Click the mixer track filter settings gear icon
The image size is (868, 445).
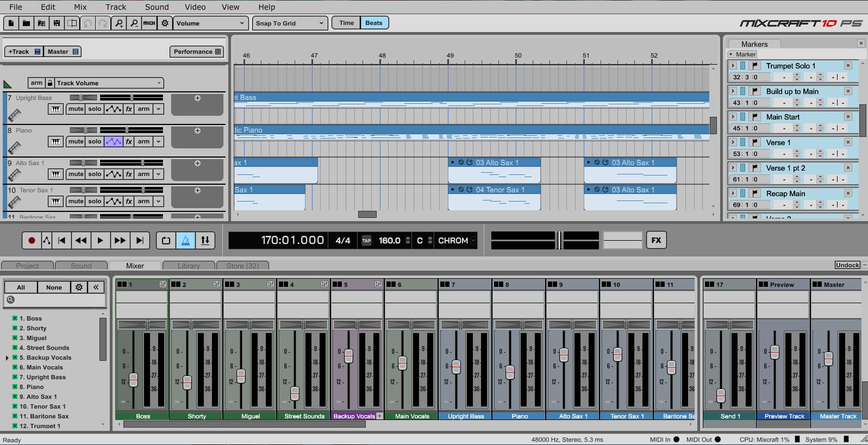79,287
